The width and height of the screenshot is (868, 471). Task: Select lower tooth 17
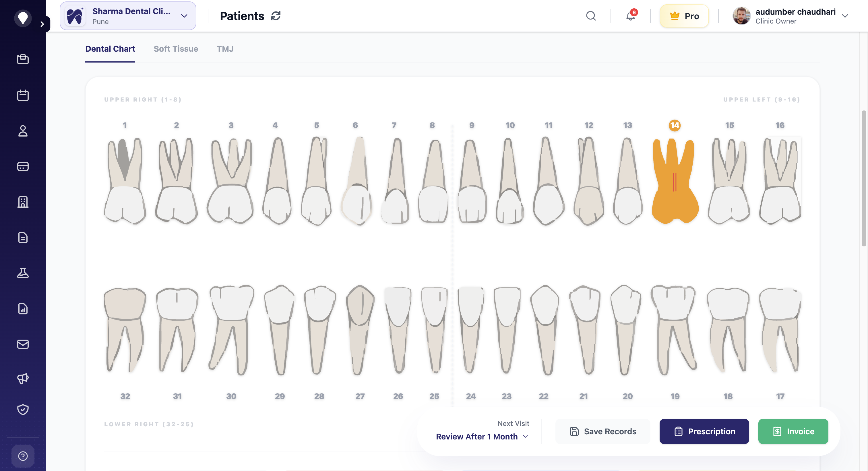(x=780, y=330)
